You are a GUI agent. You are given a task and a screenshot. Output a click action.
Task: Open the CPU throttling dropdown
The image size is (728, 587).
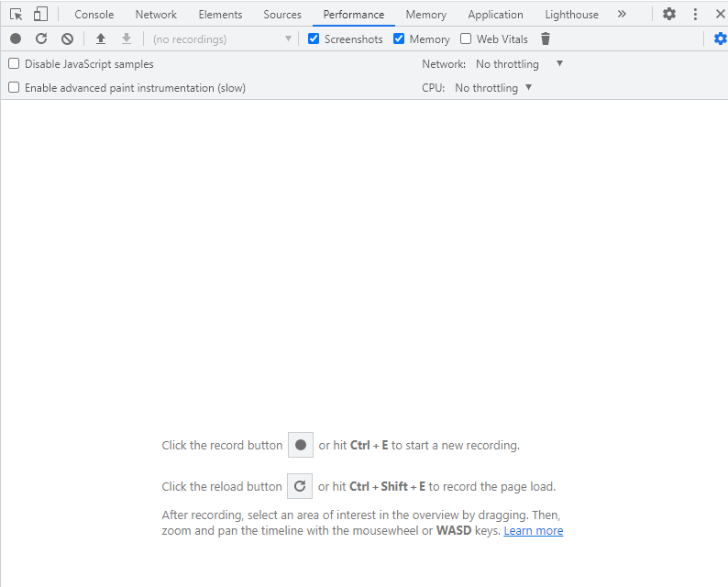pyautogui.click(x=493, y=88)
